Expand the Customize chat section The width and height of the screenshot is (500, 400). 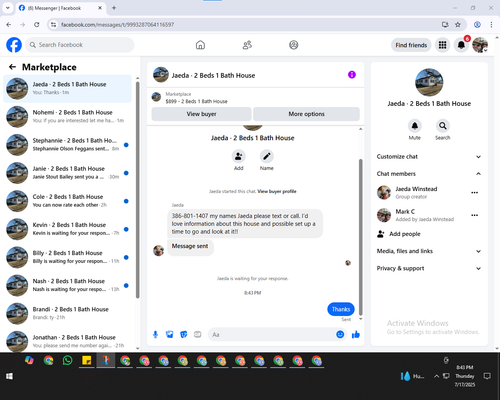click(x=429, y=157)
